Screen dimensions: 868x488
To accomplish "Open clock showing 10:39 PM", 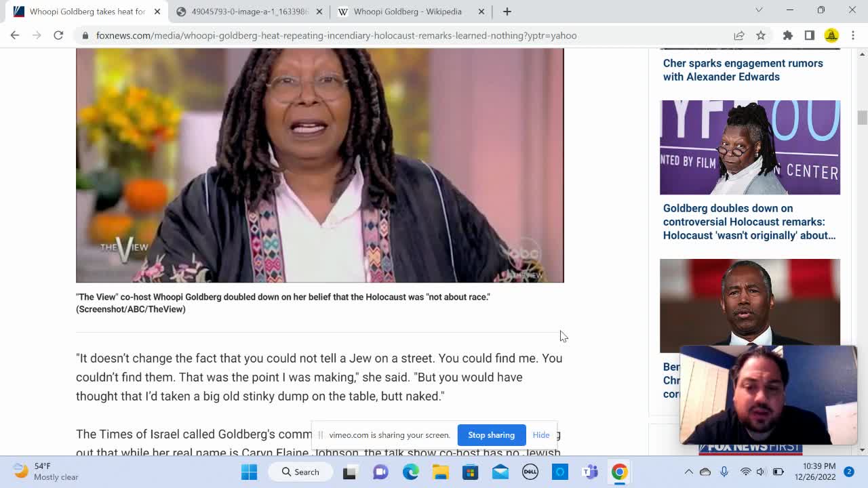I will [x=816, y=472].
